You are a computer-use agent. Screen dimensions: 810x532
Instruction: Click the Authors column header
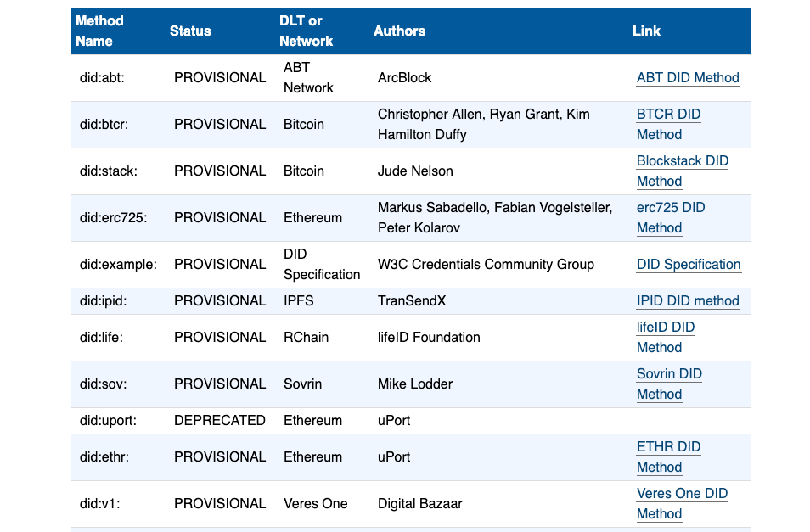[x=399, y=31]
